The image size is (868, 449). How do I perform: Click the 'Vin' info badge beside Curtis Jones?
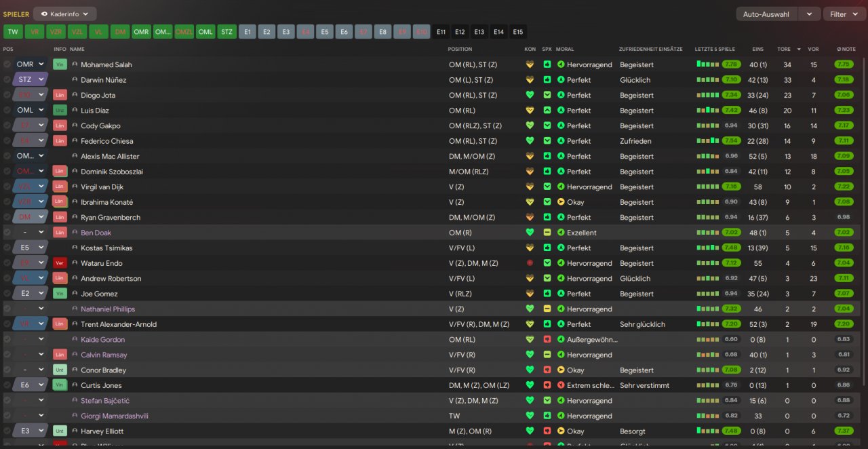coord(60,385)
